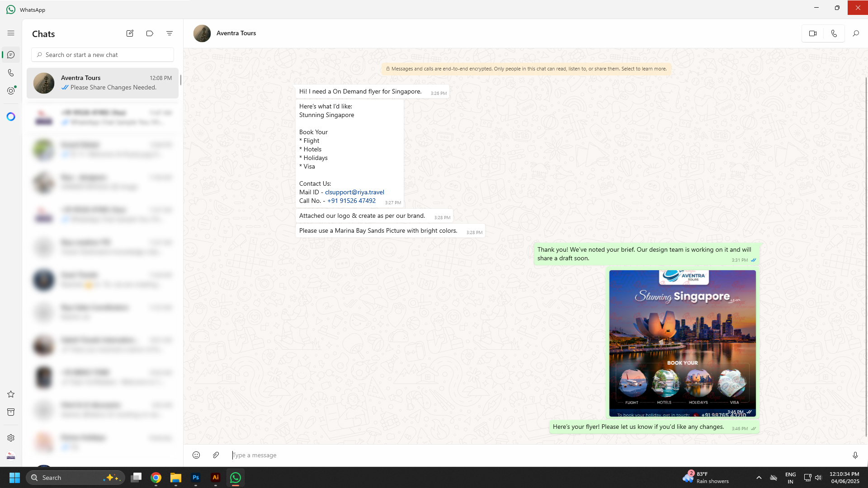Screen dimensions: 868x488
Task: Open the chat filter icon
Action: point(170,33)
